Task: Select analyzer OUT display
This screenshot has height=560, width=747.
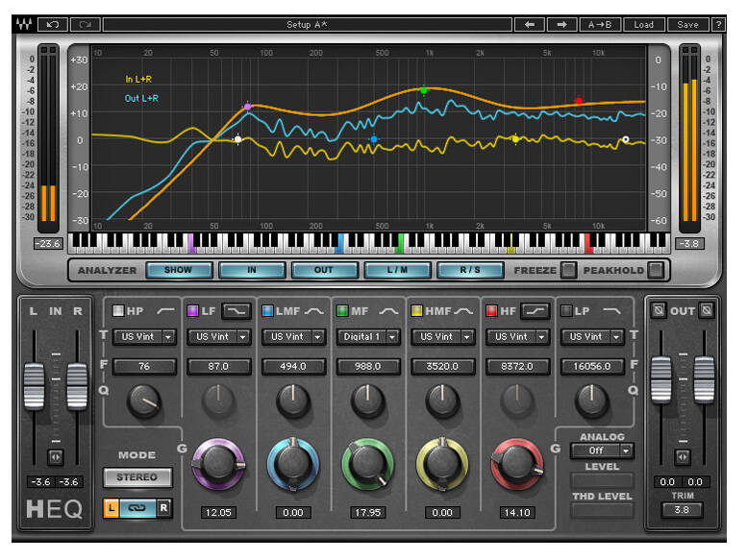Action: click(x=324, y=270)
